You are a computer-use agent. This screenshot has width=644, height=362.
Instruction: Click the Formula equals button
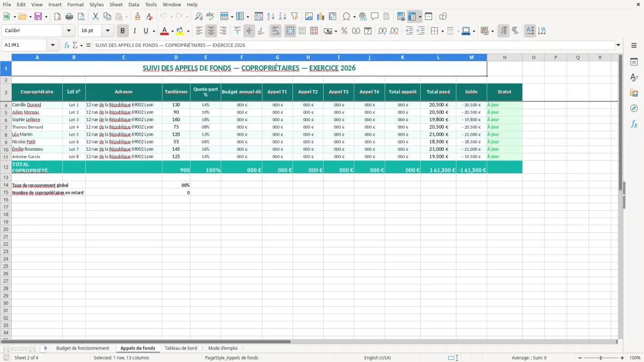89,45
